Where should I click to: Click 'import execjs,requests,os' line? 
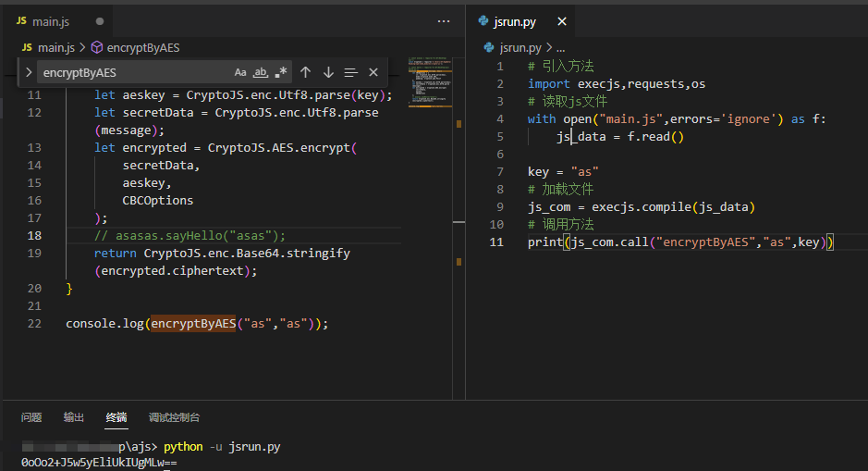(617, 83)
